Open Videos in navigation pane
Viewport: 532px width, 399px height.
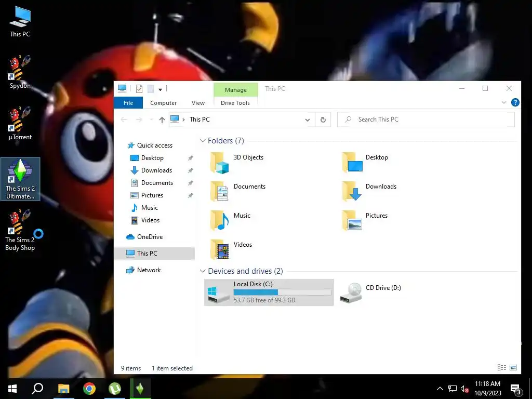pos(150,220)
